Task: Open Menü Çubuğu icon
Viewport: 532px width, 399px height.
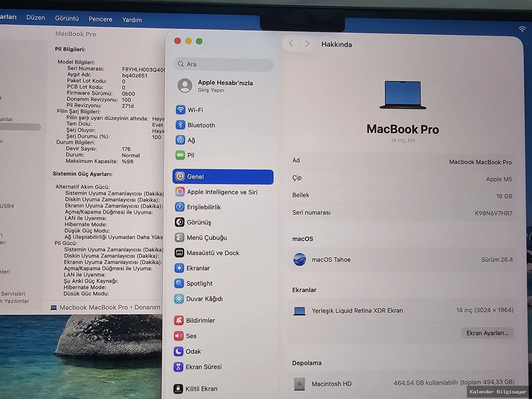Action: tap(179, 237)
